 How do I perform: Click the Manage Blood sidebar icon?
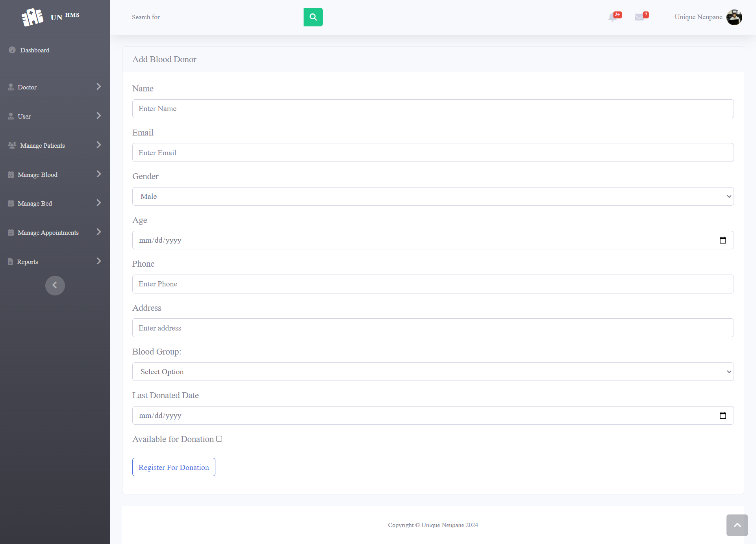click(10, 174)
